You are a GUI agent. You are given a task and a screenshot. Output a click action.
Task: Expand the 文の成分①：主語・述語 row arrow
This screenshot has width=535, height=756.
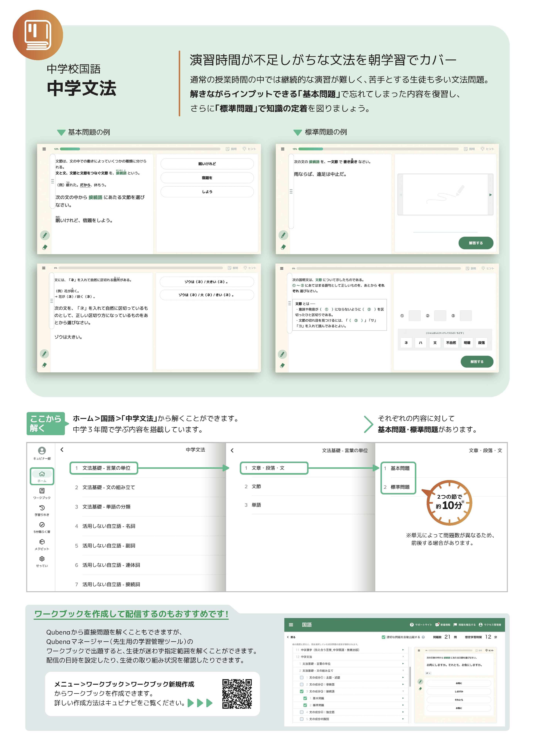(403, 678)
